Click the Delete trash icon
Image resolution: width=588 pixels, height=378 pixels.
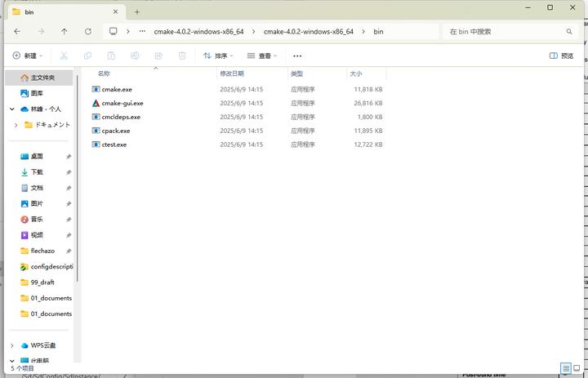pos(182,56)
